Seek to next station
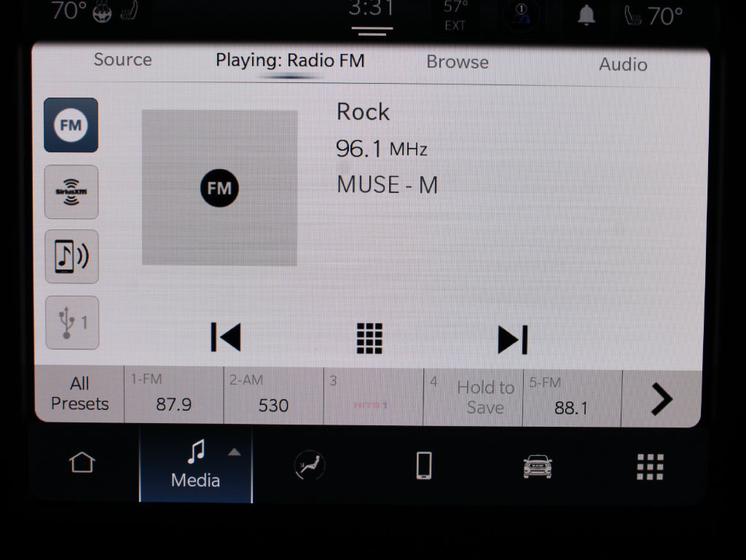Image resolution: width=746 pixels, height=560 pixels. (512, 339)
